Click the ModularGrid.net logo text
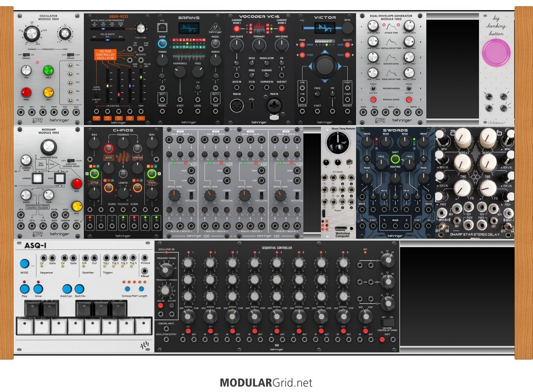533x392 pixels. [266, 383]
